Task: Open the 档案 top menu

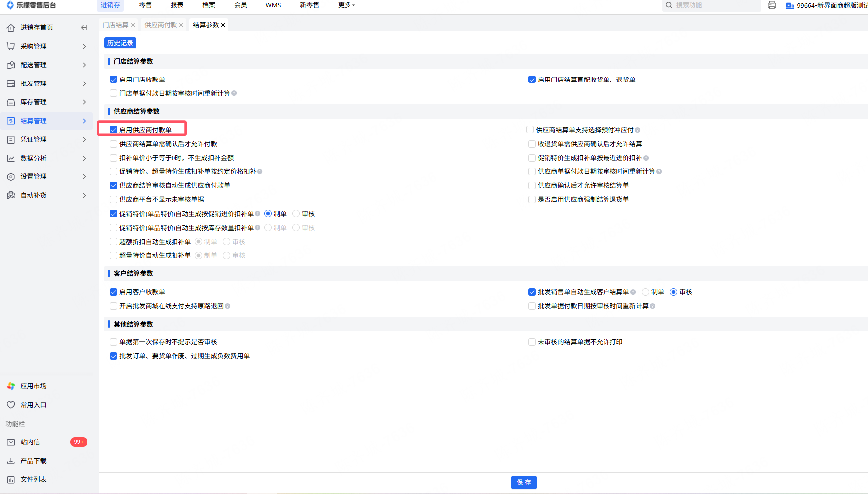Action: pos(209,5)
